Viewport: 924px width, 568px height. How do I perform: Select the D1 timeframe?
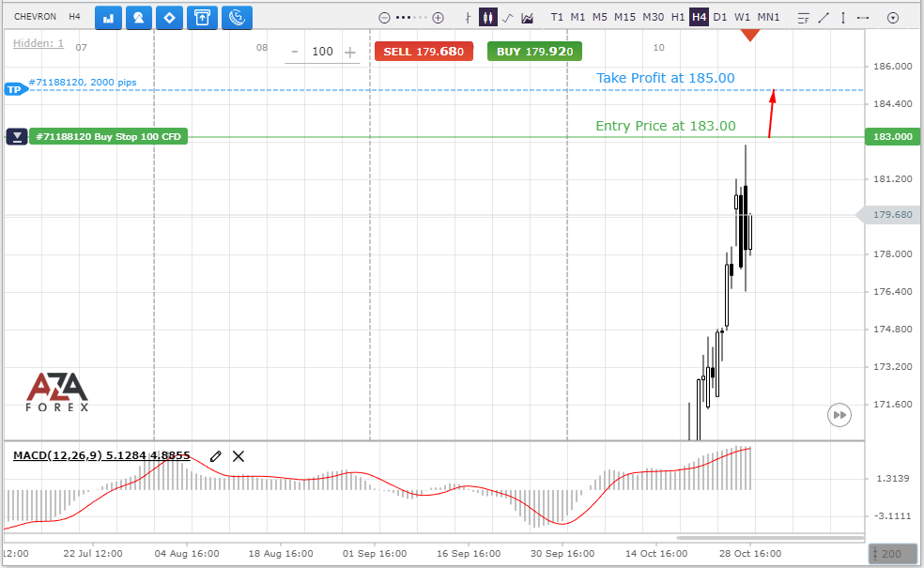tap(719, 17)
